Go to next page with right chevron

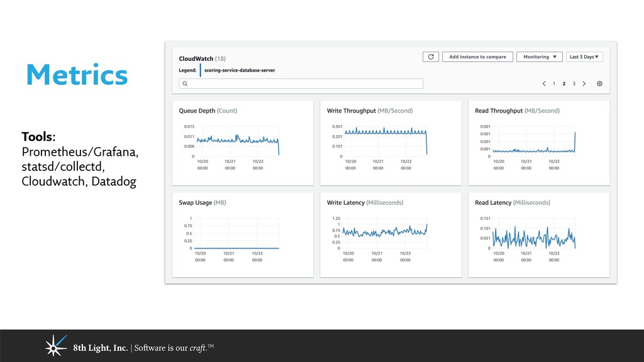point(584,84)
